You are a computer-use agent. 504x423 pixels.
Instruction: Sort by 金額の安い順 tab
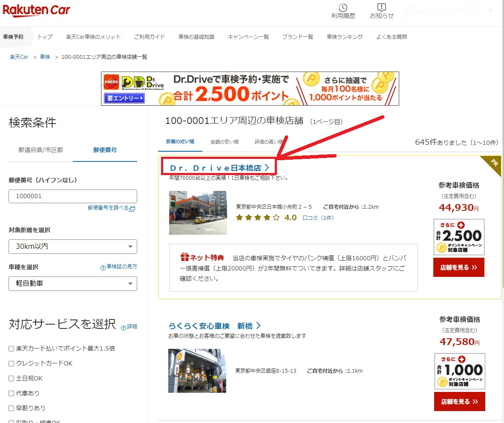click(x=225, y=142)
